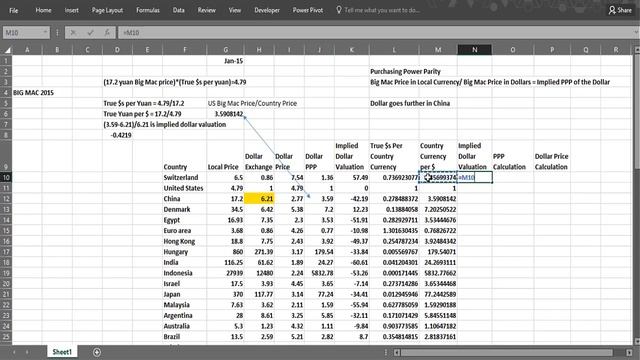Open the View tab
Viewport: 640px width, 360px height.
click(235, 10)
